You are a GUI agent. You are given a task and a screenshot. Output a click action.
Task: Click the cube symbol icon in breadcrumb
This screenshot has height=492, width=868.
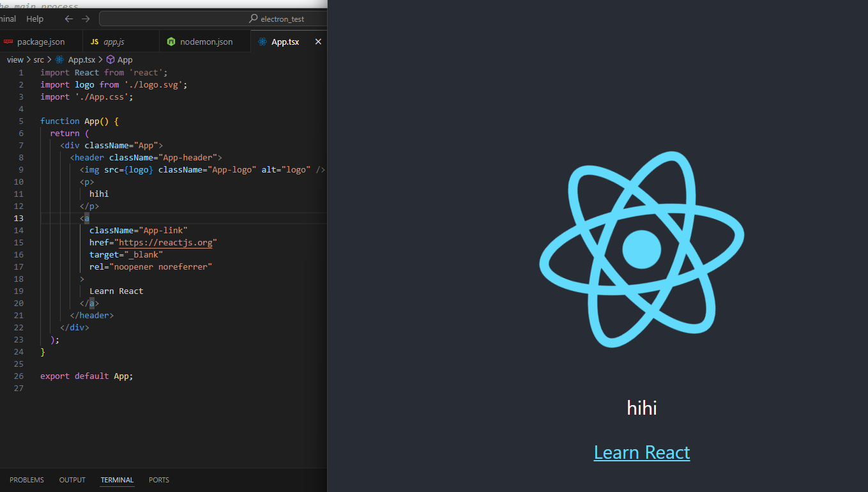[110, 59]
